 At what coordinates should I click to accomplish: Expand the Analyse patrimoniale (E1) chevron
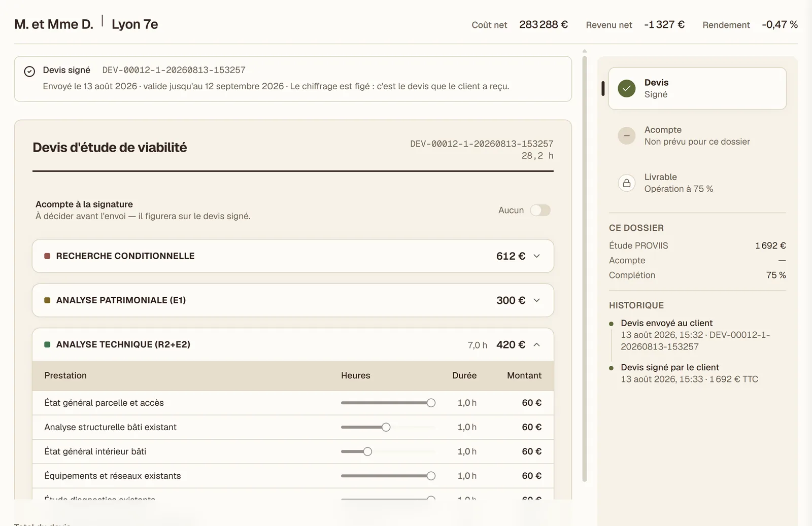click(536, 300)
